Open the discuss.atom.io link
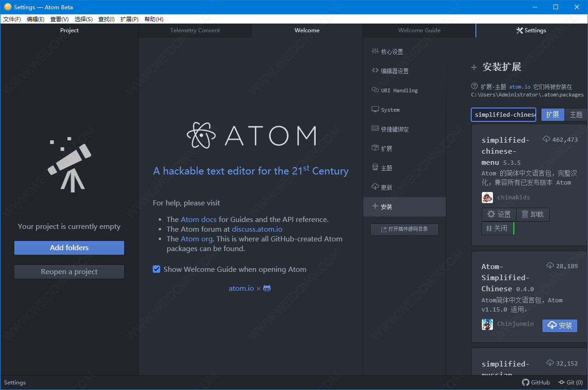This screenshot has height=390, width=588. click(x=257, y=229)
